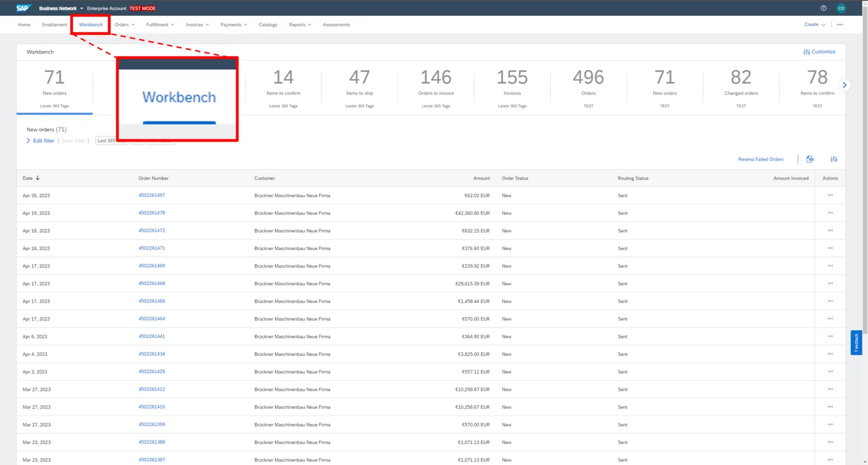Image resolution: width=868 pixels, height=465 pixels.
Task: Click the Routing Status column header
Action: (x=633, y=178)
